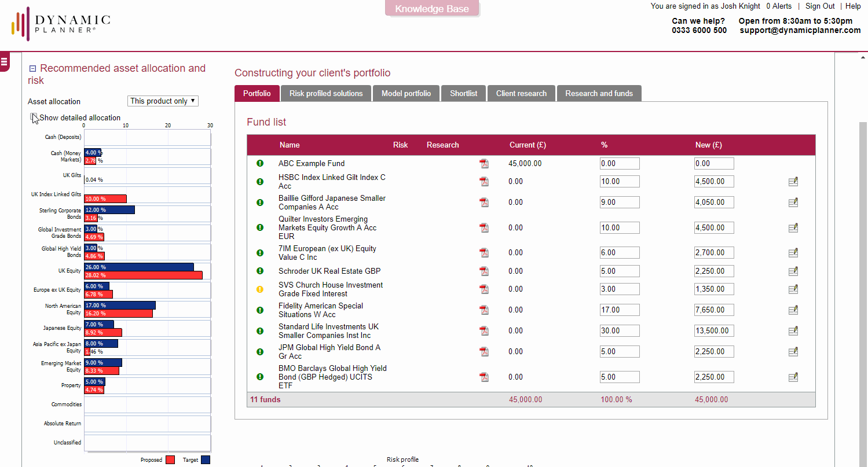Edit the New (£) field showing 7,650.00
This screenshot has width=868, height=467.
(714, 310)
